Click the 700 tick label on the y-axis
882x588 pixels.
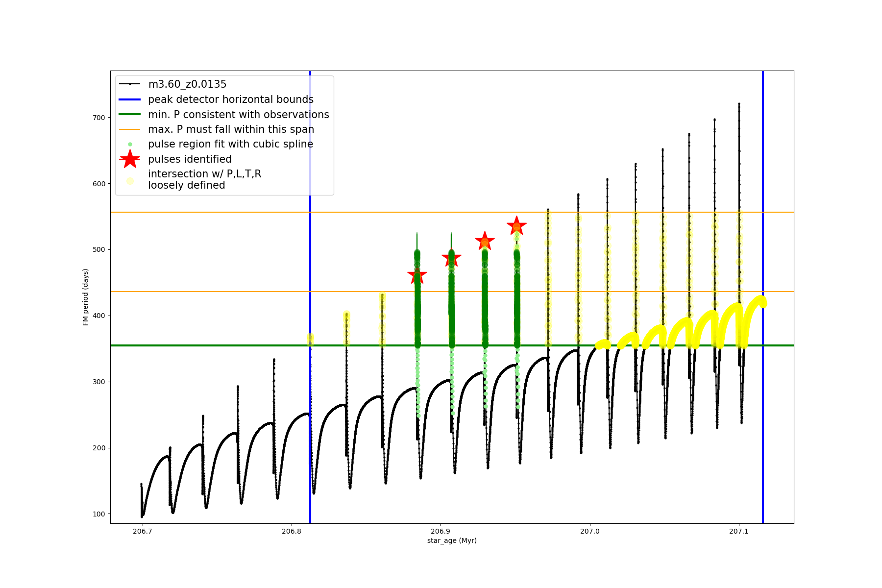pos(98,118)
